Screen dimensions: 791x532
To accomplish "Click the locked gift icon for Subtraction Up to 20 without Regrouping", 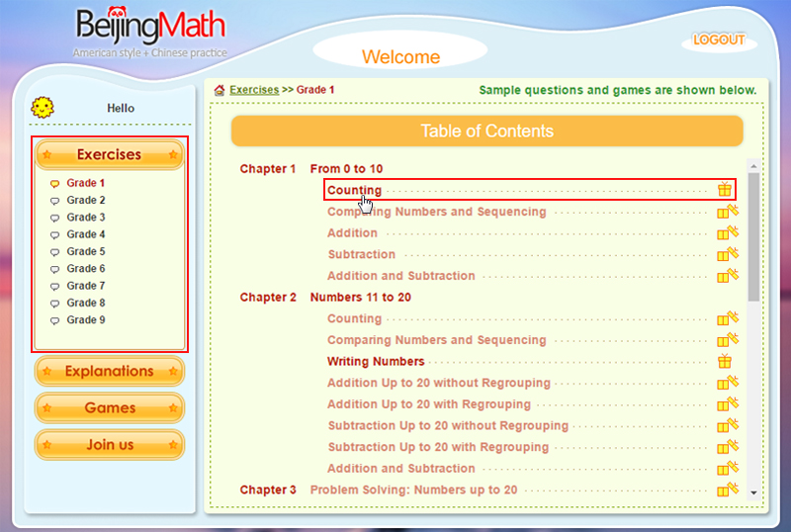I will click(x=728, y=425).
